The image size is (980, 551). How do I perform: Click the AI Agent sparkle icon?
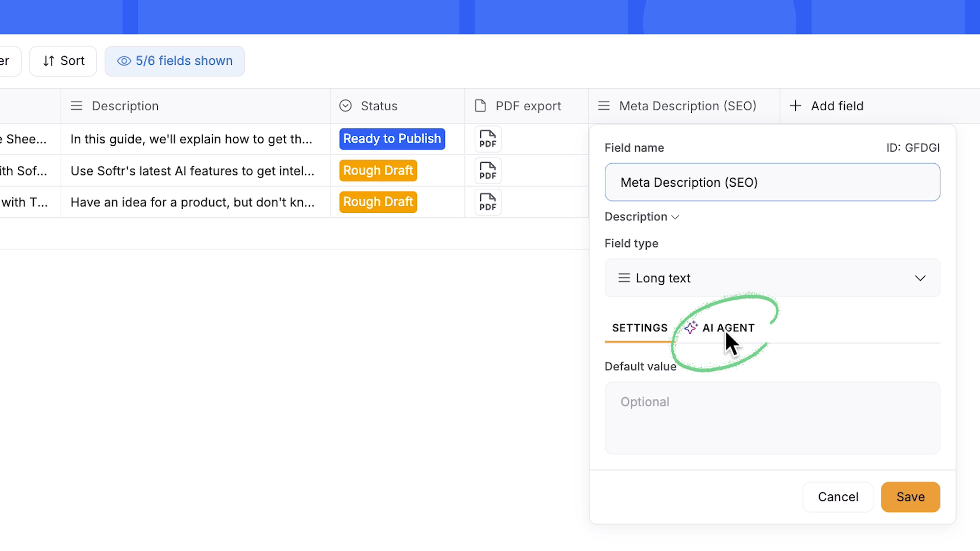click(x=691, y=328)
